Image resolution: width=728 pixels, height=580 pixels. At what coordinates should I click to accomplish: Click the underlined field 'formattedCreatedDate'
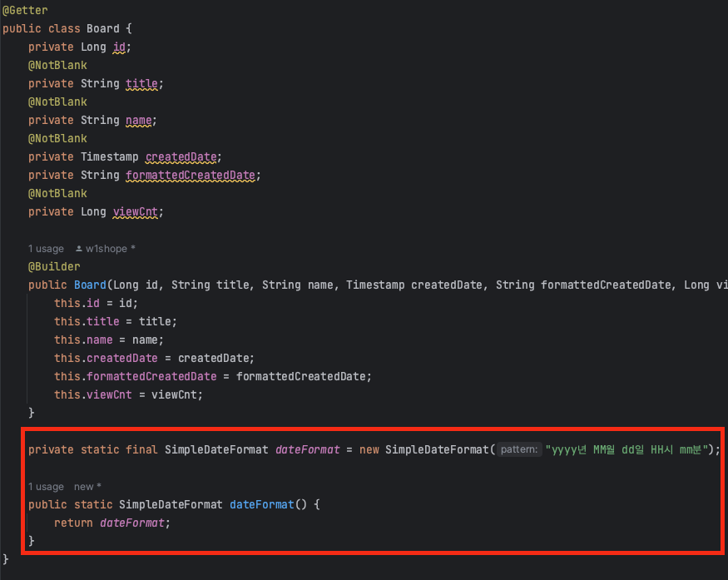(191, 175)
